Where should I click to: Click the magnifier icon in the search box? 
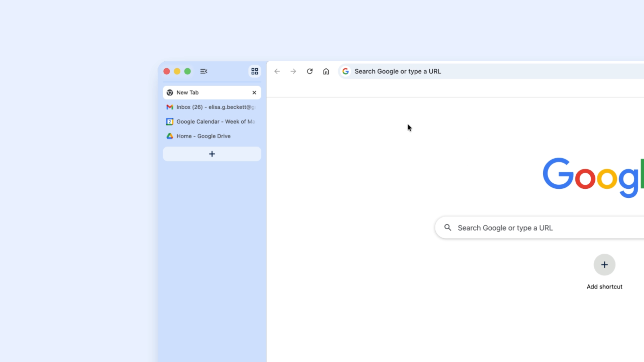click(x=448, y=227)
